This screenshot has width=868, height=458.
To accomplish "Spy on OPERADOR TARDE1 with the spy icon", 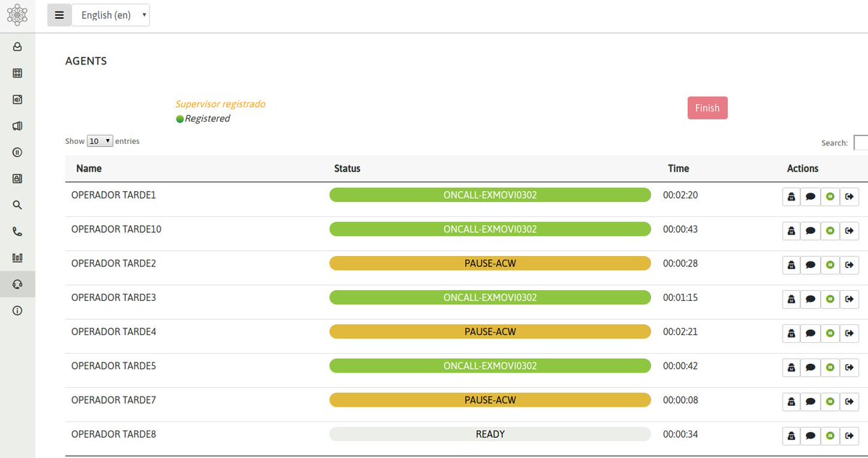I will (x=791, y=197).
